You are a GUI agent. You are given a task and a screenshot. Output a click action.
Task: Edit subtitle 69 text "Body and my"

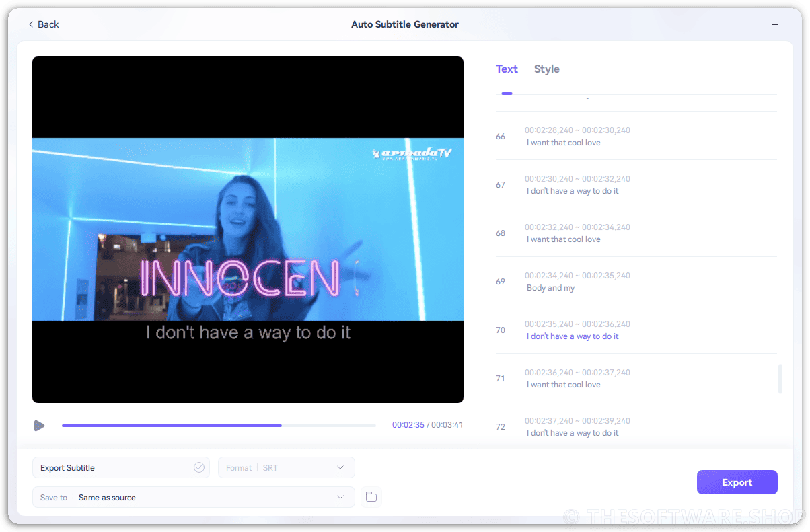click(551, 288)
